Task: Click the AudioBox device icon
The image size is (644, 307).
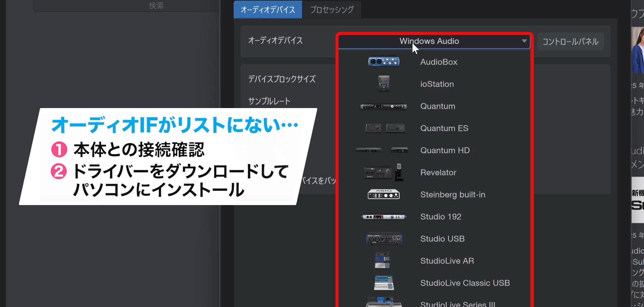Action: pos(384,62)
